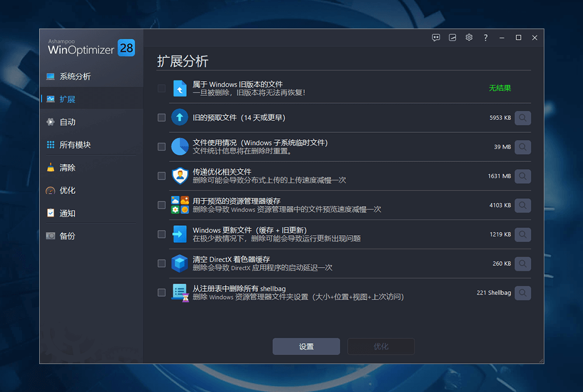The width and height of the screenshot is (583, 392).
Task: Click the WinOptimizer 28 logo
Action: pyautogui.click(x=91, y=48)
